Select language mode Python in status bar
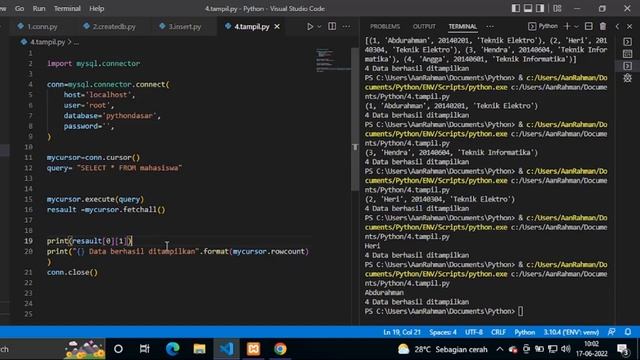The image size is (640, 360). pos(524,332)
